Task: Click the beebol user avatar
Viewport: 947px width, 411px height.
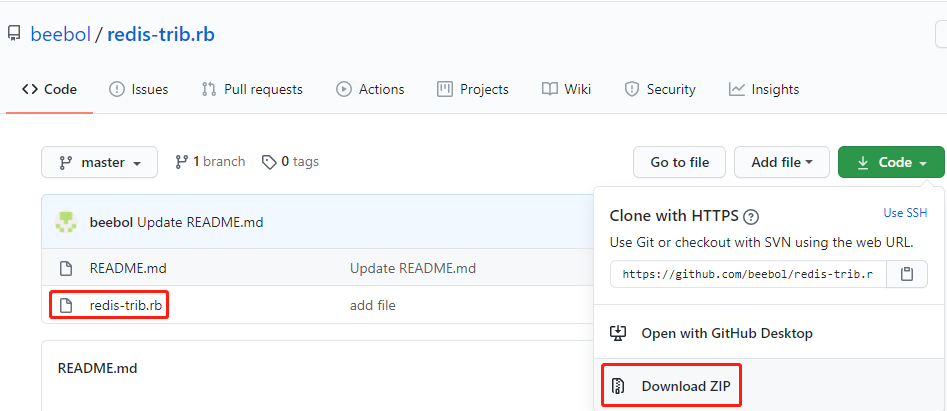Action: tap(66, 222)
